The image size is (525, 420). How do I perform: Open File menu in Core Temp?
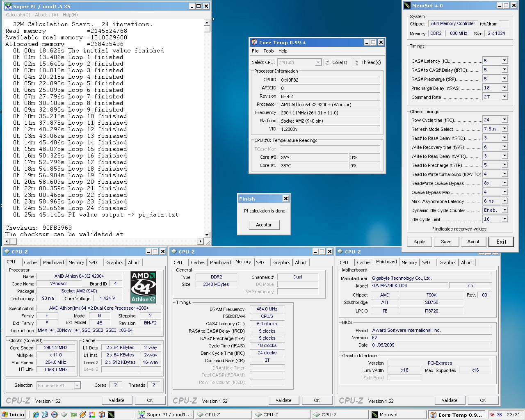[255, 51]
